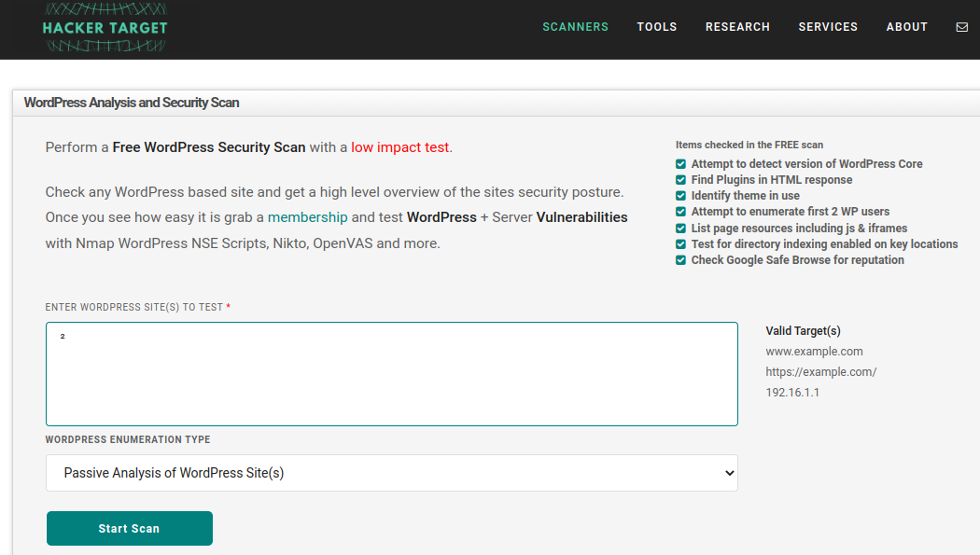Focus the WordPress sites to test textarea
This screenshot has width=980, height=555.
(x=392, y=374)
